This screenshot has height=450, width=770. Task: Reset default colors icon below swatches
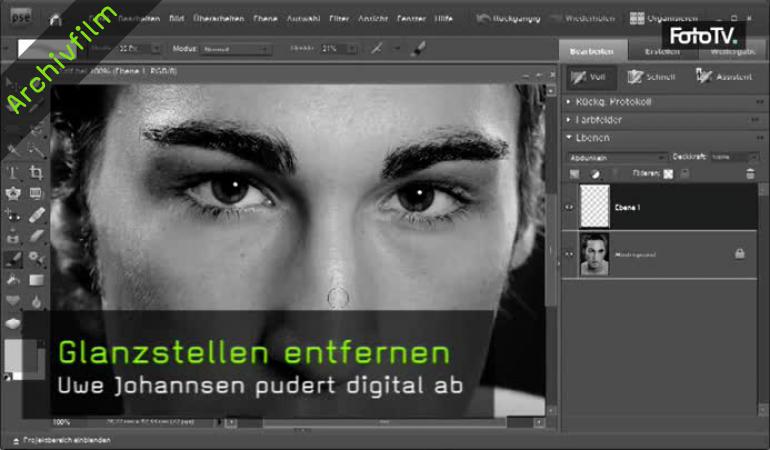click(7, 377)
